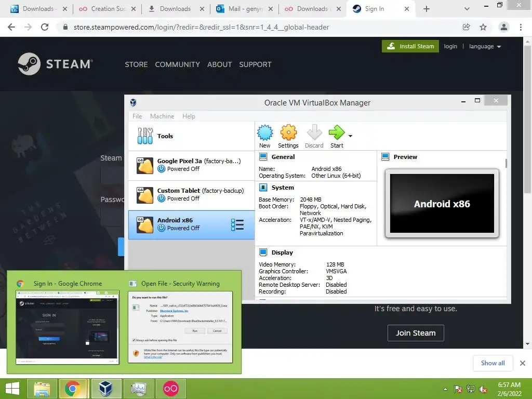Viewport: 532px width, 399px height.
Task: Close the Sign In tab
Action: click(407, 9)
